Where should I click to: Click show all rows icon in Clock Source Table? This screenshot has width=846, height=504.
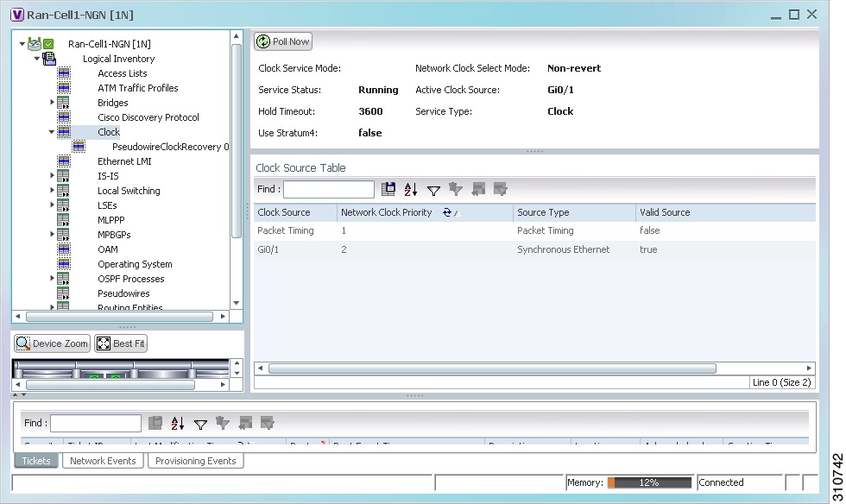tap(478, 189)
